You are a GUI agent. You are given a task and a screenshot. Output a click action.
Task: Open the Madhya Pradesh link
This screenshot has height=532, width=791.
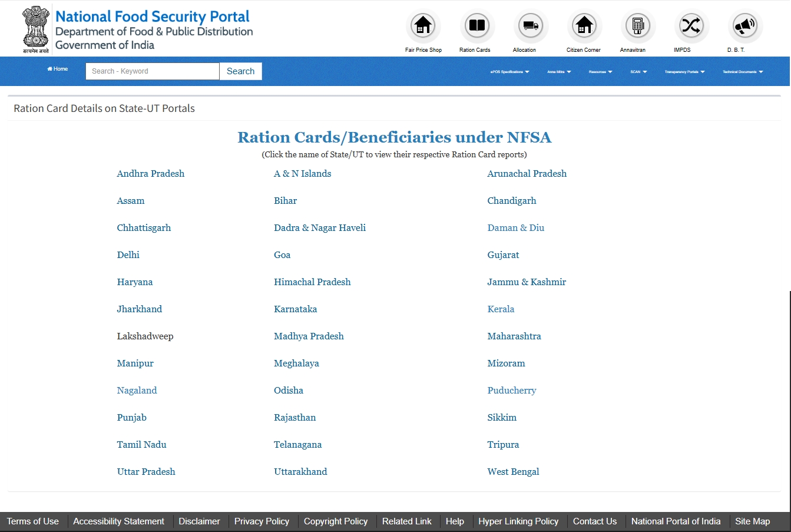[x=309, y=336]
